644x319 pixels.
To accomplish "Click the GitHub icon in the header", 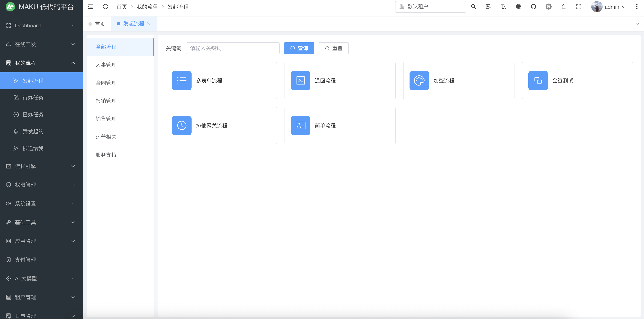I will 533,7.
